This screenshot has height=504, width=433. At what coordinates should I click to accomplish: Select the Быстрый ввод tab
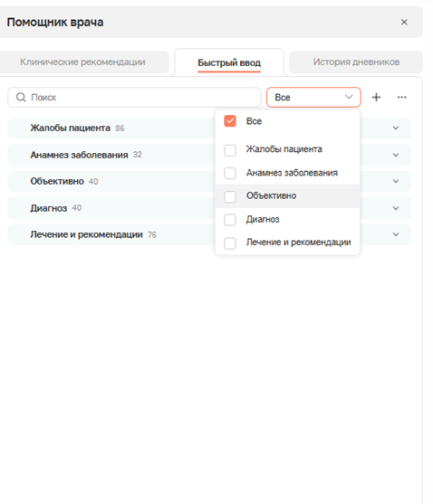pos(229,62)
